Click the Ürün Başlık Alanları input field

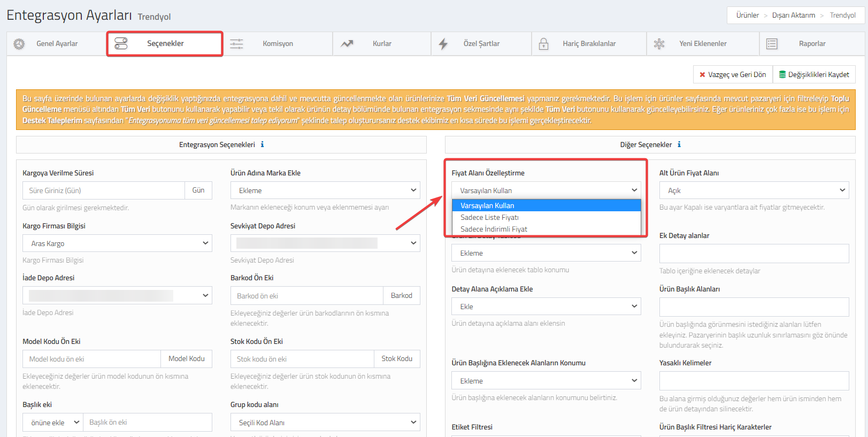[x=754, y=307]
